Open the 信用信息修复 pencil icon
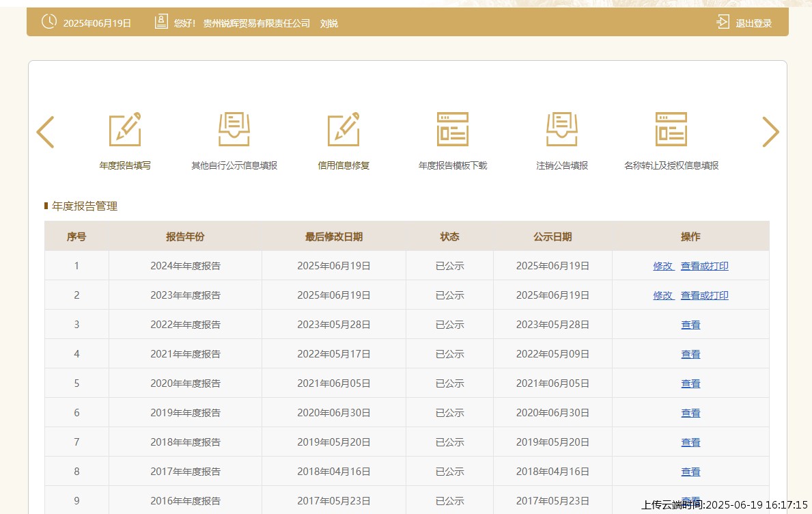The image size is (812, 514). [344, 129]
